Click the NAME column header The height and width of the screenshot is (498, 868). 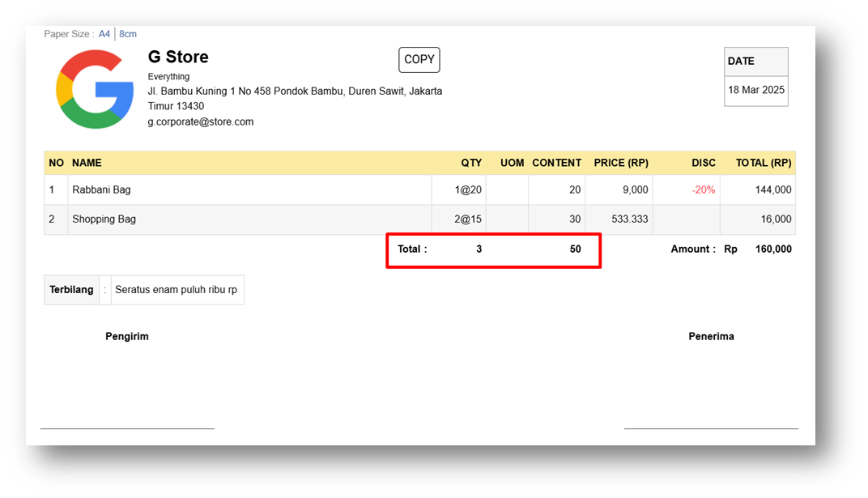[87, 163]
